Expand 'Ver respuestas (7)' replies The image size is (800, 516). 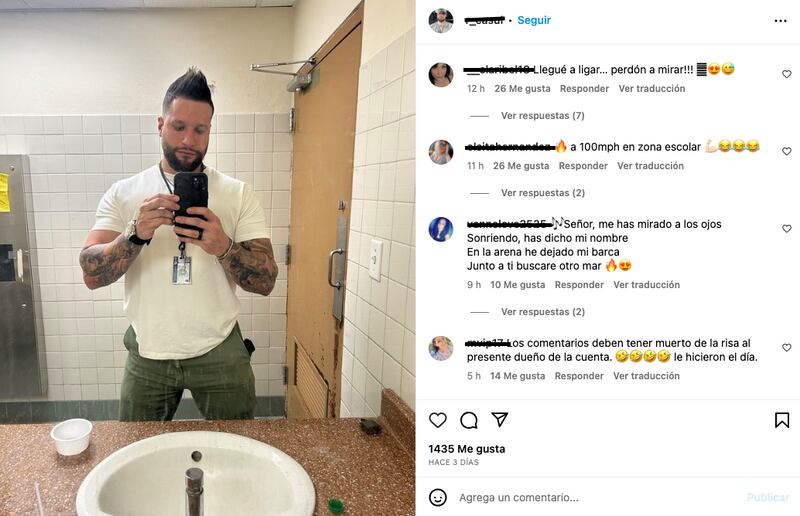[542, 116]
